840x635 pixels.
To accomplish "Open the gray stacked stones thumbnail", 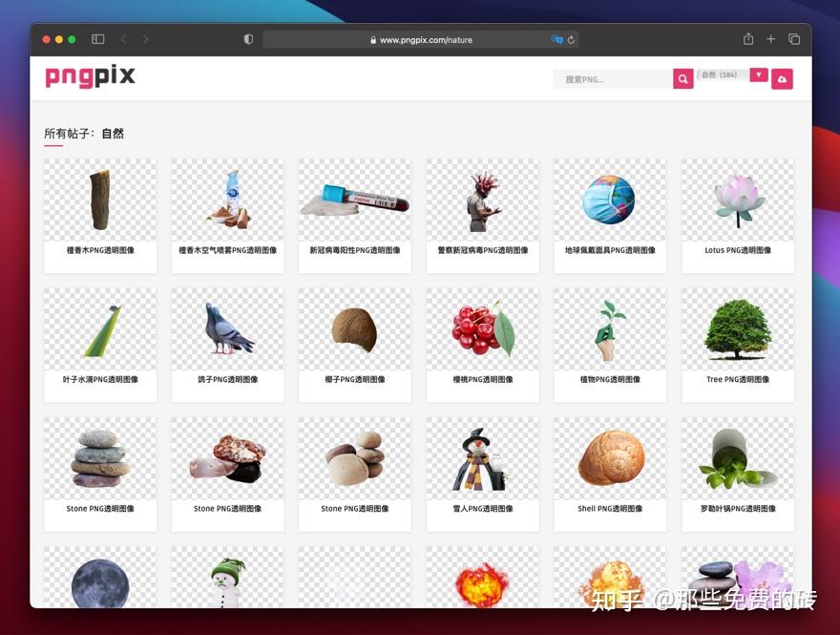I will pos(100,458).
